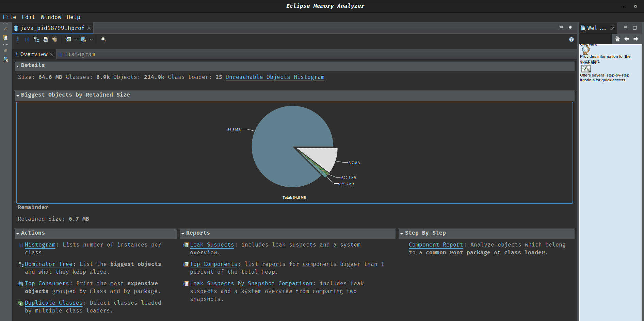Open the Help menu
This screenshot has height=321, width=644.
(74, 17)
